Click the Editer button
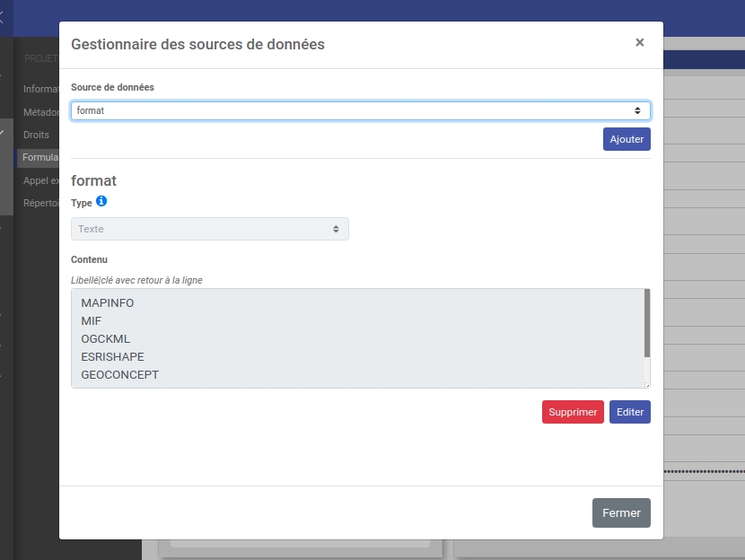 pos(629,412)
